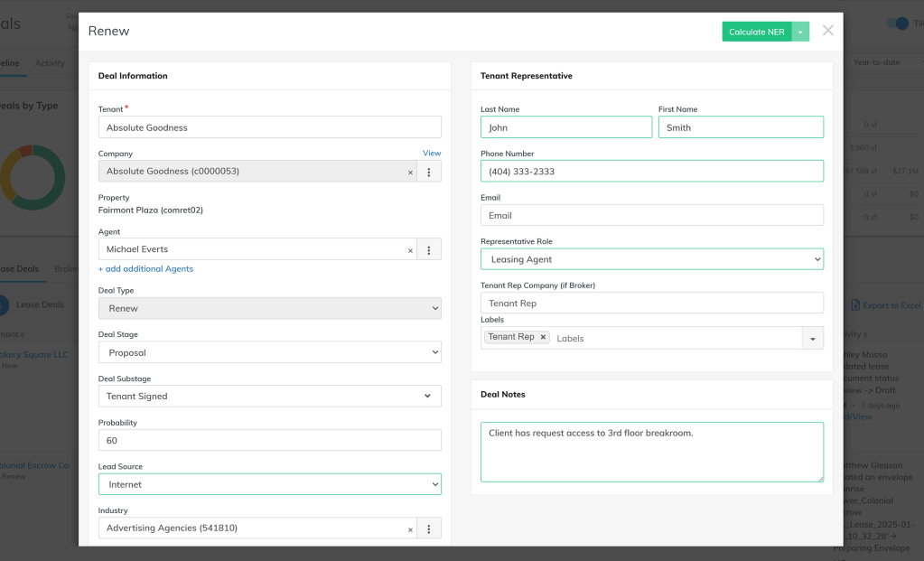Click the First Name field
The width and height of the screenshot is (924, 561).
coord(741,127)
